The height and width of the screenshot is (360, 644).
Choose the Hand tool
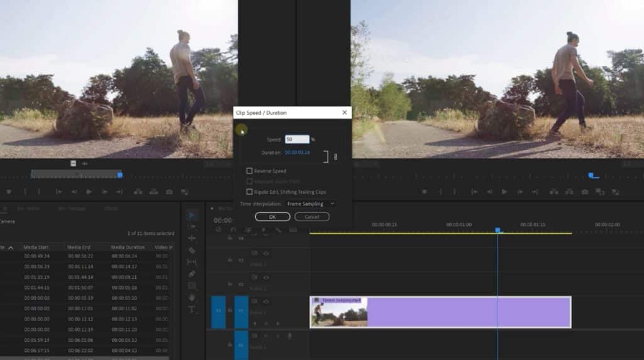[192, 297]
